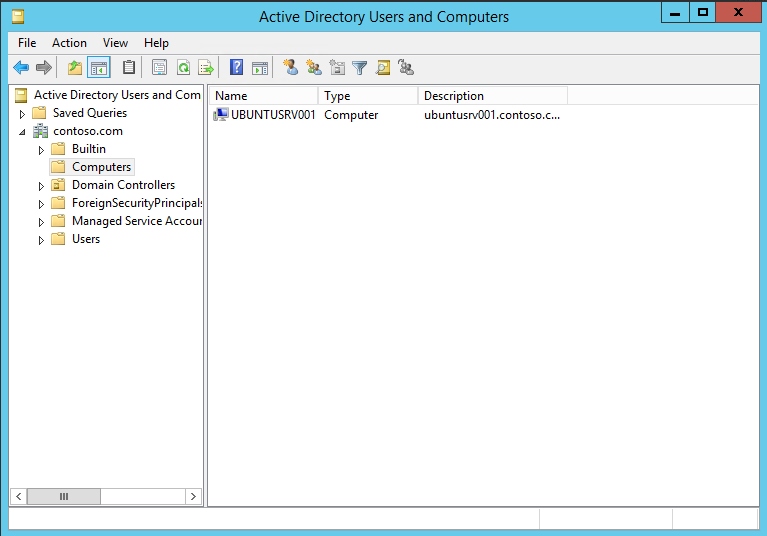The height and width of the screenshot is (536, 767).
Task: Expand the Builtin container
Action: [41, 150]
